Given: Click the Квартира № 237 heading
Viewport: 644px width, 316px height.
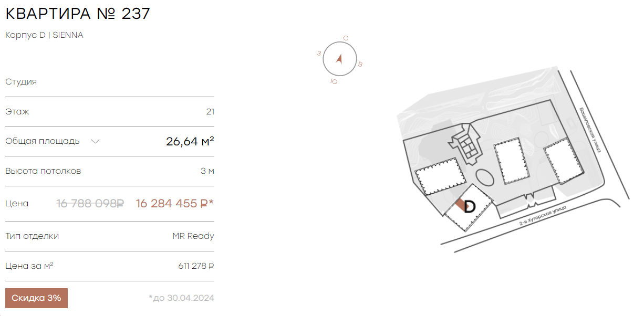Looking at the screenshot, I should (78, 14).
